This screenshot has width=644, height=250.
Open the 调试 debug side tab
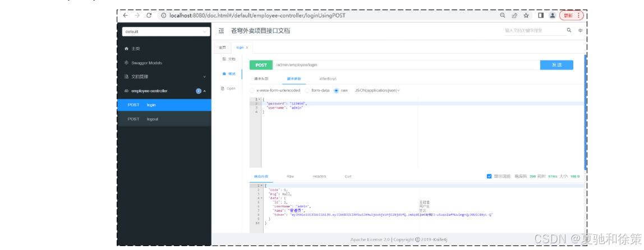click(x=229, y=74)
